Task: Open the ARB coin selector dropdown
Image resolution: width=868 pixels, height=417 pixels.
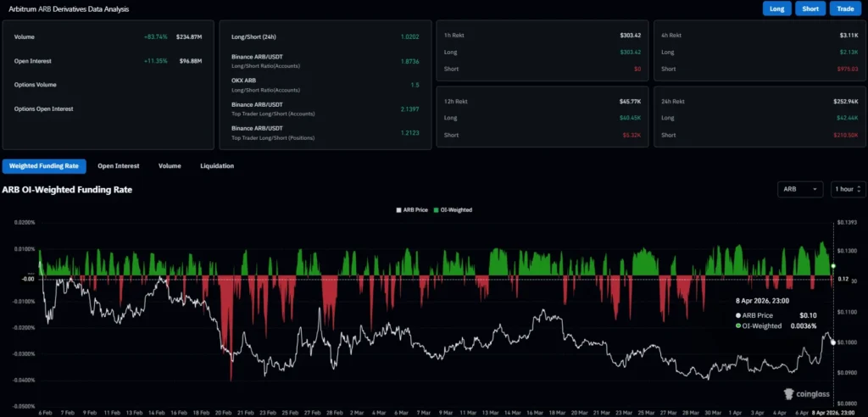Action: pos(799,190)
